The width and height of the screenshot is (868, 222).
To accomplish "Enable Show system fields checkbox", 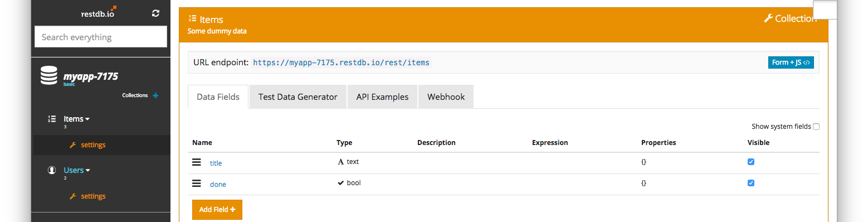I will click(816, 127).
